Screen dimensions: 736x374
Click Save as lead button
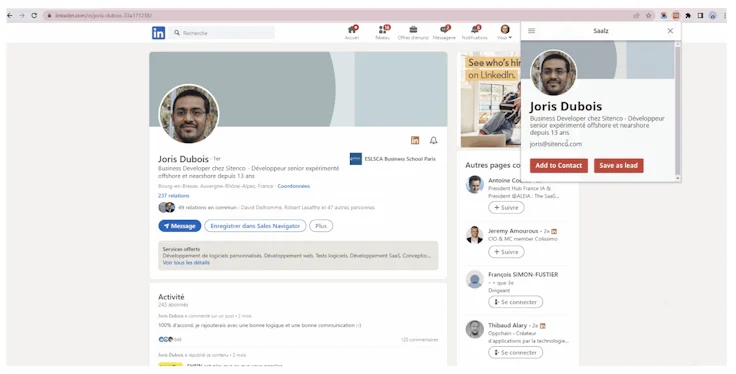[619, 166]
